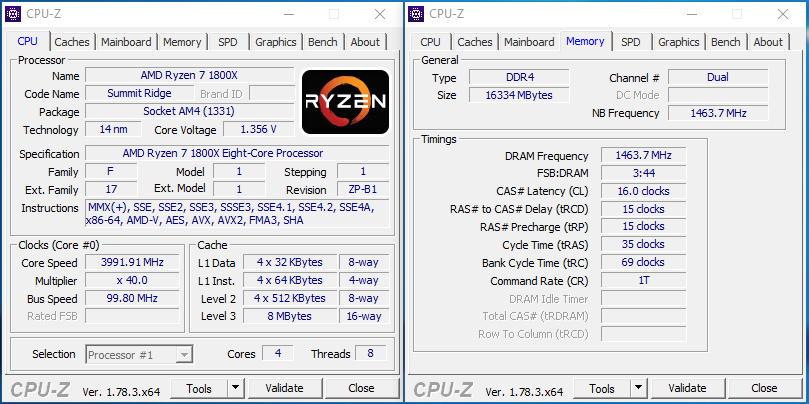Open the Mainboard tab in left window

[126, 42]
